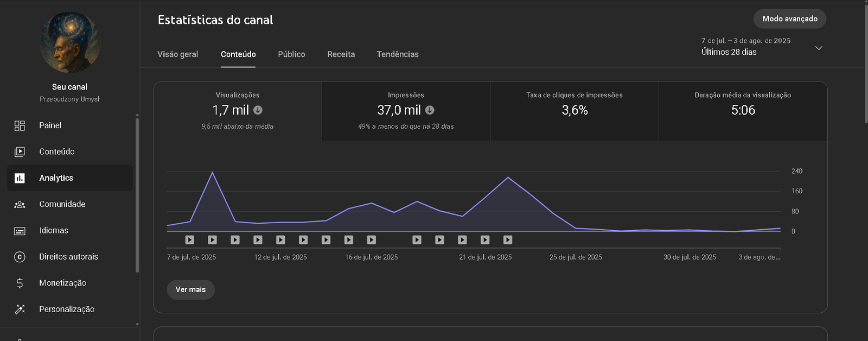Click the Estatísticas do canal heading
Screen dimensions: 868x341
[215, 20]
